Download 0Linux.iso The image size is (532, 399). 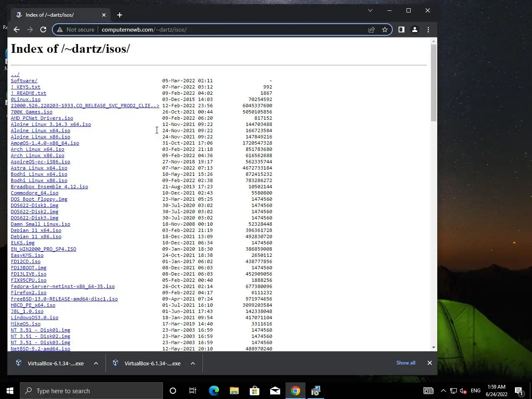(x=26, y=99)
